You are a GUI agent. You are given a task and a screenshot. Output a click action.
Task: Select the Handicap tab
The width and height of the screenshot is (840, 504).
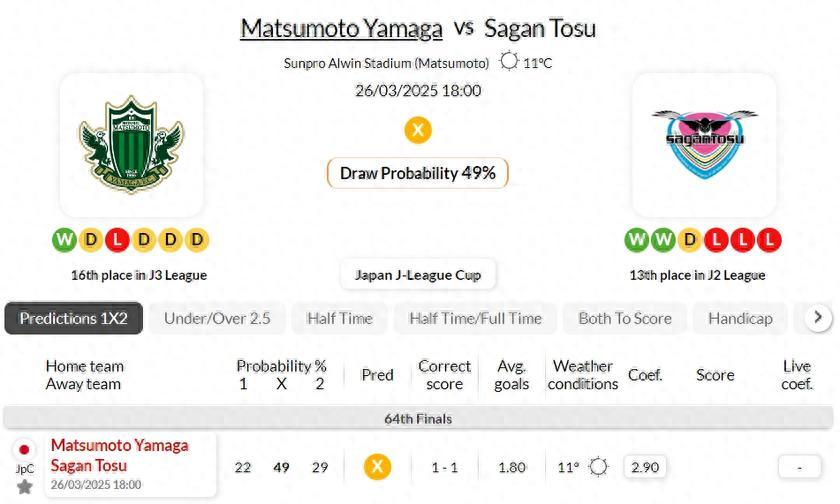click(x=740, y=318)
